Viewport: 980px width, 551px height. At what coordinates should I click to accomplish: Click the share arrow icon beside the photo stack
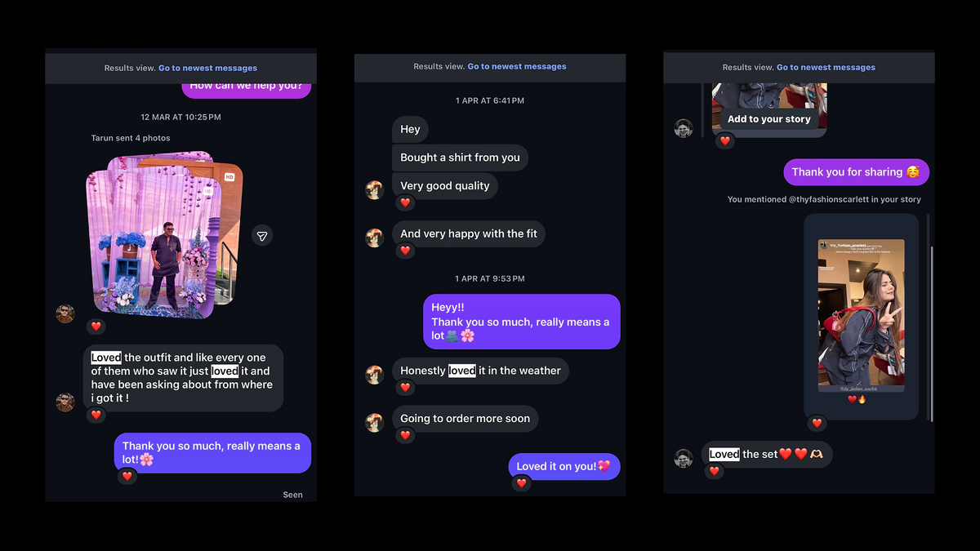coord(261,236)
